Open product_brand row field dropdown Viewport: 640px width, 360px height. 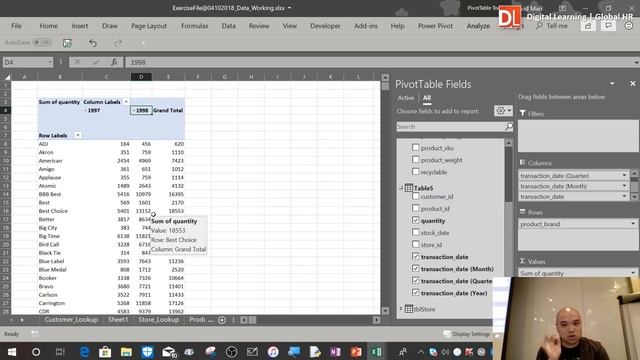(x=633, y=224)
